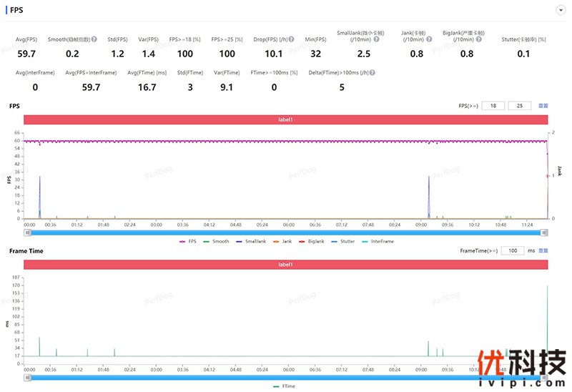Toggle the Smooth series in the legend

pyautogui.click(x=216, y=241)
